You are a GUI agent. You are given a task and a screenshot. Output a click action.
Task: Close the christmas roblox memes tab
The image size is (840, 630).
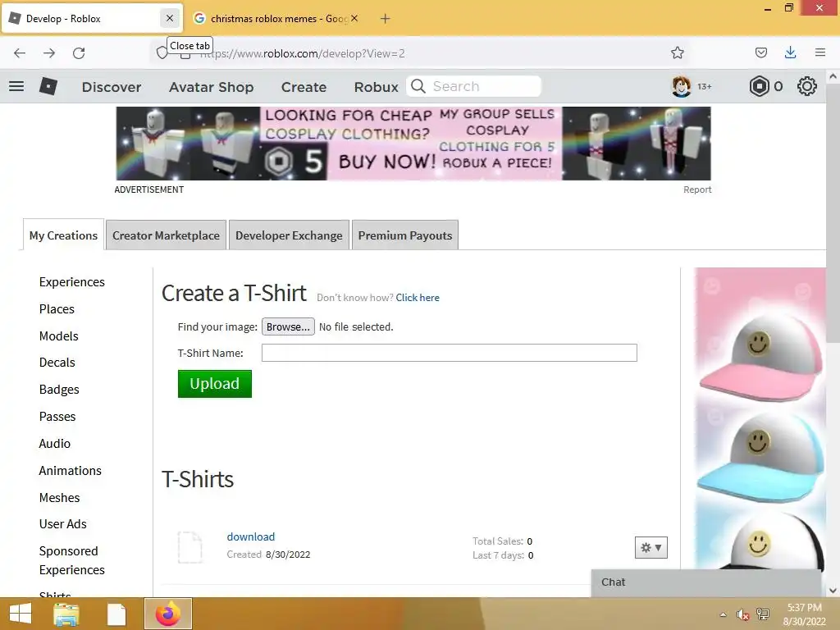354,18
